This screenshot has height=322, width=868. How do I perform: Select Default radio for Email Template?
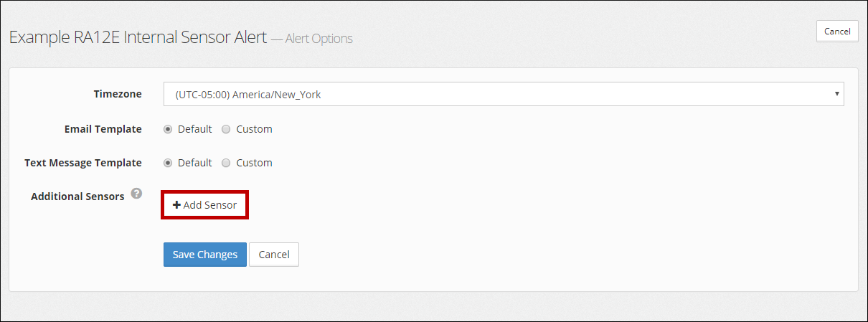pos(168,130)
